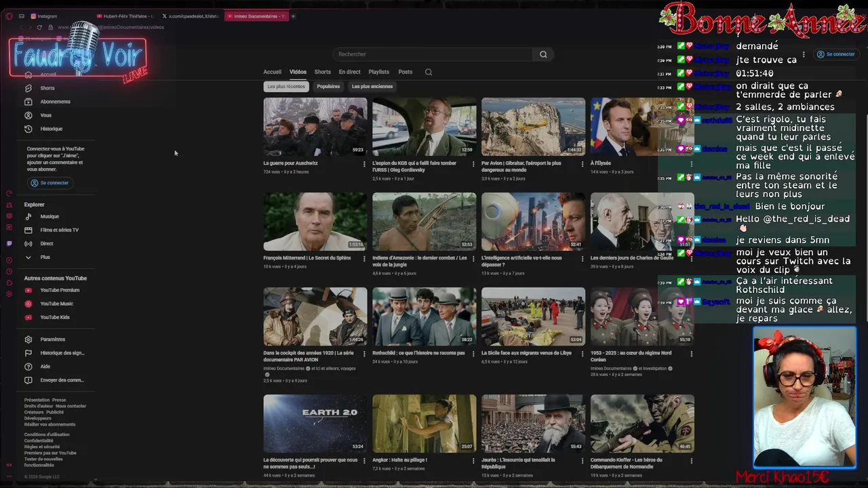Switch to the Shorts channel tab
The height and width of the screenshot is (488, 868).
[323, 72]
